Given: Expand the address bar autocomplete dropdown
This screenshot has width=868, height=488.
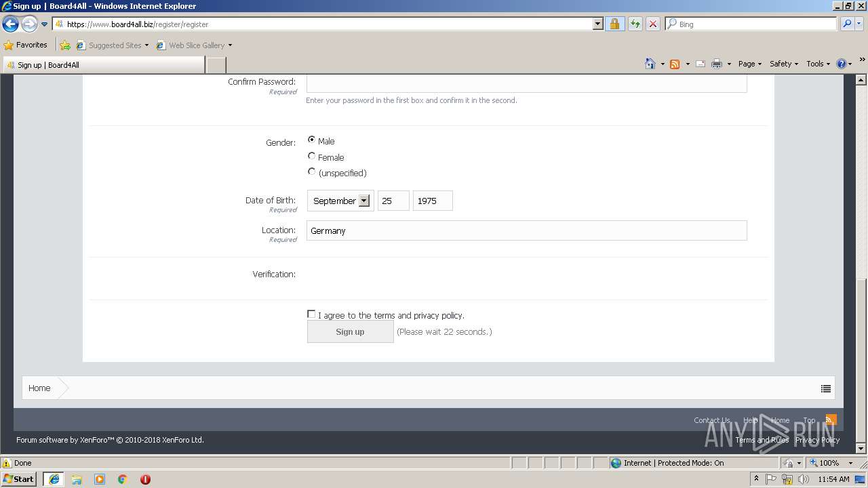Looking at the screenshot, I should 597,24.
